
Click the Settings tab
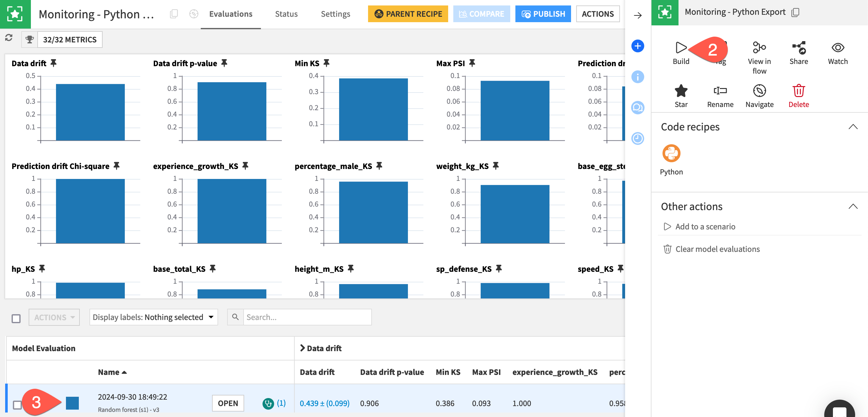pyautogui.click(x=335, y=14)
